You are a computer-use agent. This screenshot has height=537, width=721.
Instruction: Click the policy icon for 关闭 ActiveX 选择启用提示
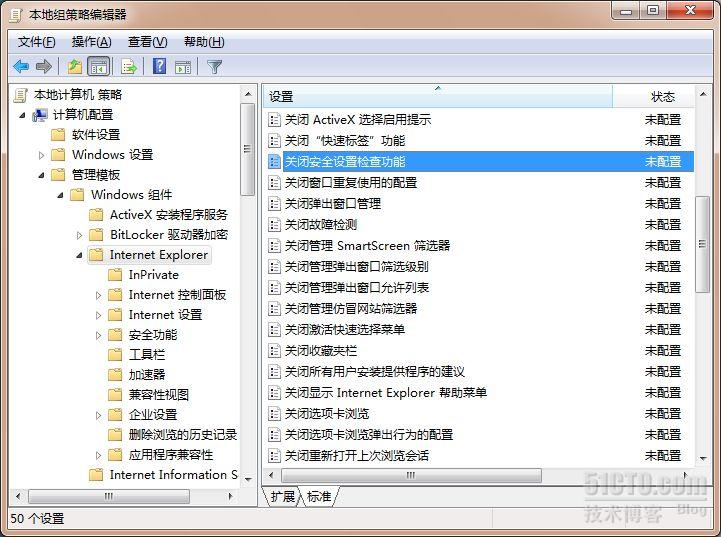click(275, 120)
